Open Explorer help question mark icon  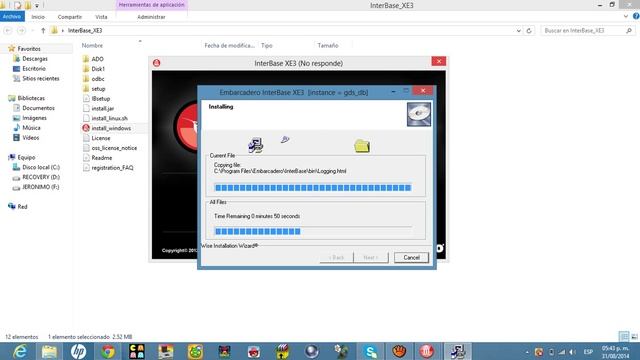pyautogui.click(x=636, y=16)
